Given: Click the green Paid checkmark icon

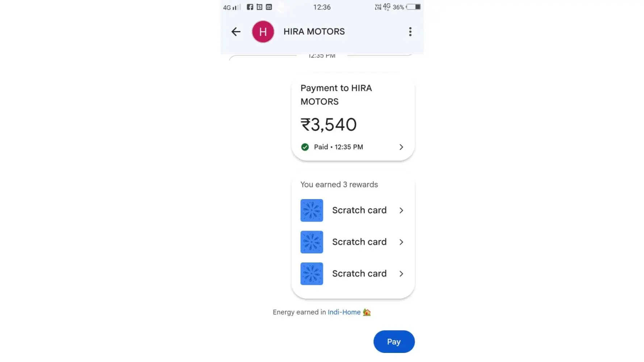Looking at the screenshot, I should coord(305,147).
